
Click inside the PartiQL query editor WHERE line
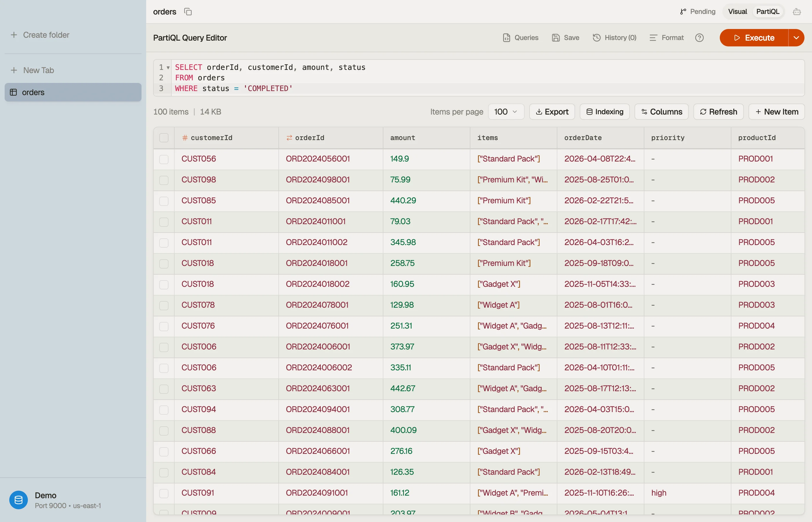pos(488,88)
